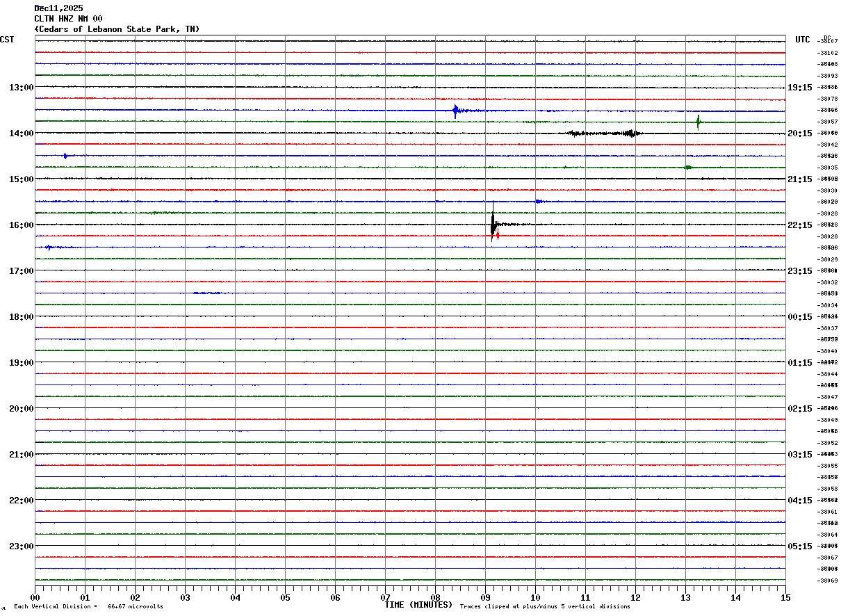The width and height of the screenshot is (841, 616).
Task: Click the 19:15 UTC time label
Action: 799,87
